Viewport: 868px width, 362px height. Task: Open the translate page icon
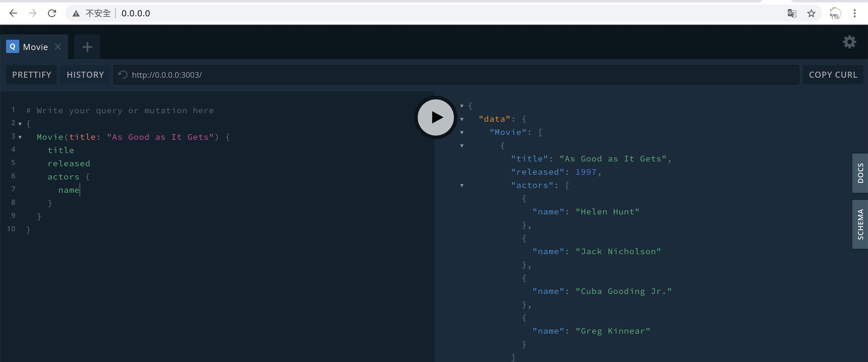pos(792,13)
